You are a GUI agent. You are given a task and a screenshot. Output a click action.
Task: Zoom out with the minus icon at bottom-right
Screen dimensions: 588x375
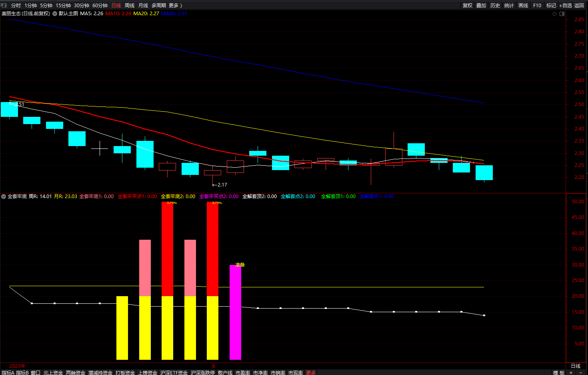point(581,373)
